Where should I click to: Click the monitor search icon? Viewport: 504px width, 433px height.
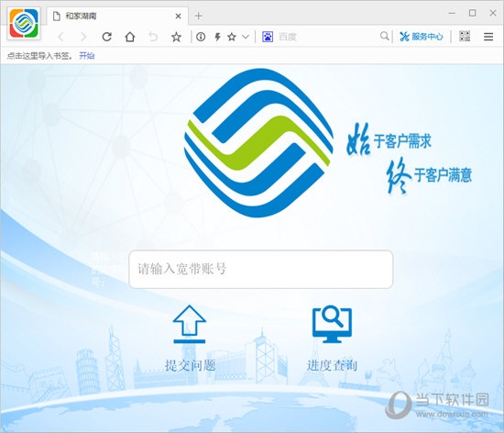[x=332, y=324]
